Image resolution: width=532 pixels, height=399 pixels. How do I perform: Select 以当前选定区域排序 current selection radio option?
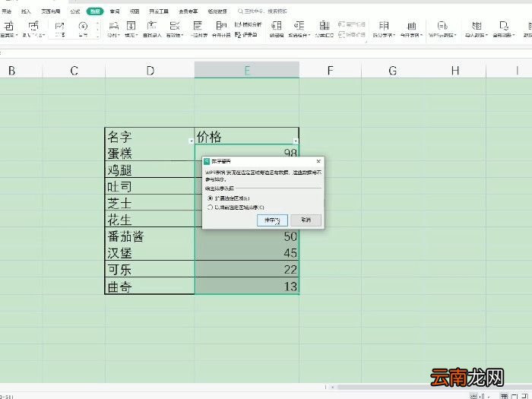pos(210,207)
